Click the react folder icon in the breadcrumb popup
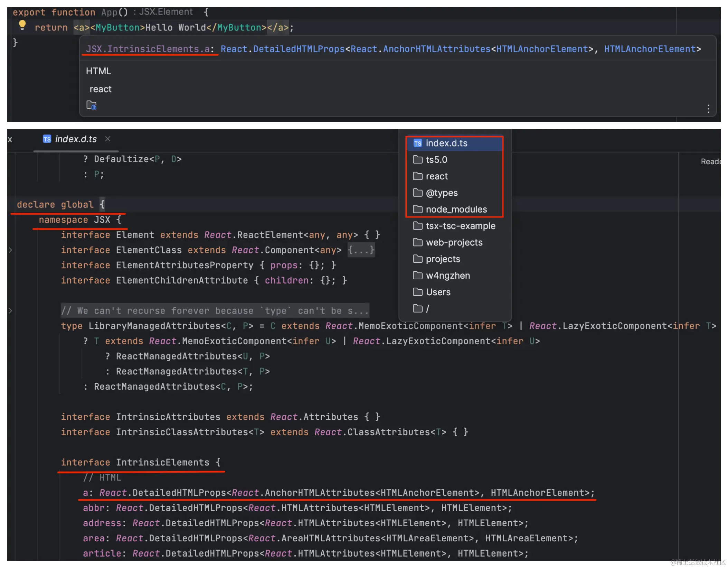The height and width of the screenshot is (568, 728). click(418, 176)
